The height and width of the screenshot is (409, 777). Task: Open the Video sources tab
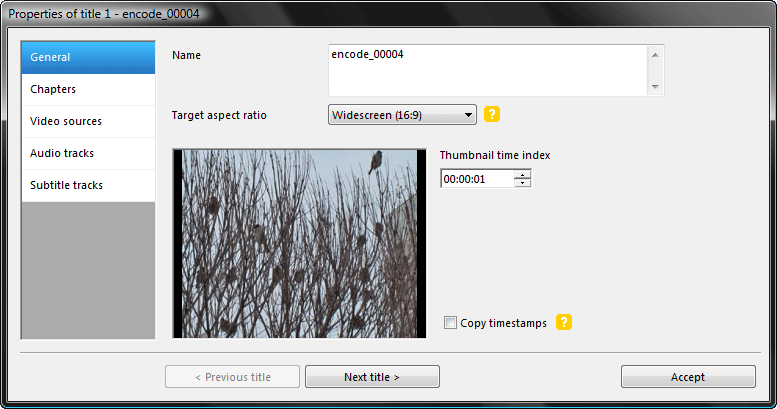coord(88,121)
